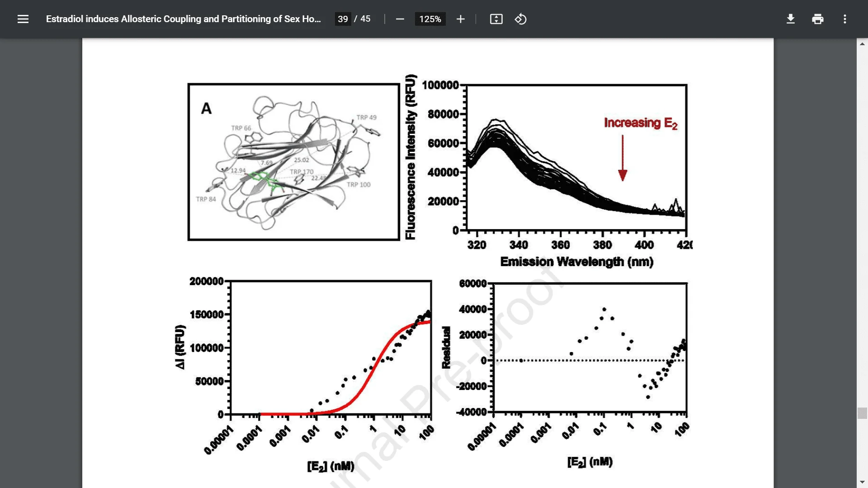868x488 pixels.
Task: Click the vertical scrollbar thumb
Action: (x=862, y=413)
